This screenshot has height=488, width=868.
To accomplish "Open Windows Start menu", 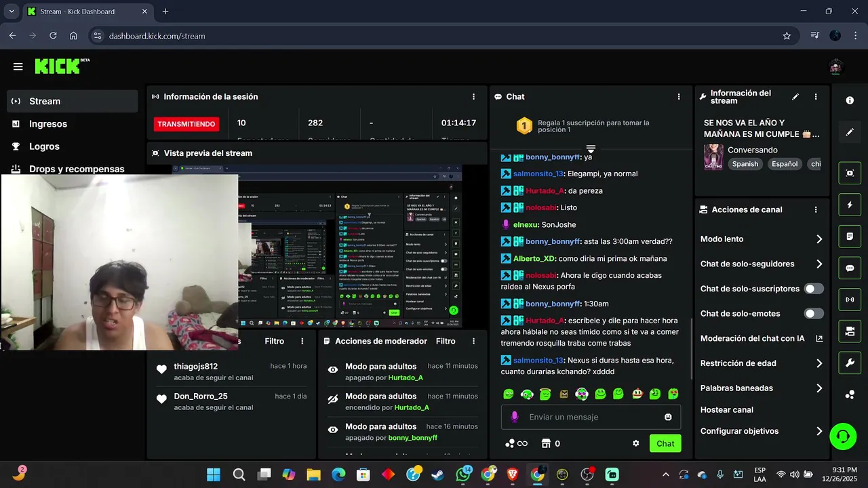I will point(214,475).
